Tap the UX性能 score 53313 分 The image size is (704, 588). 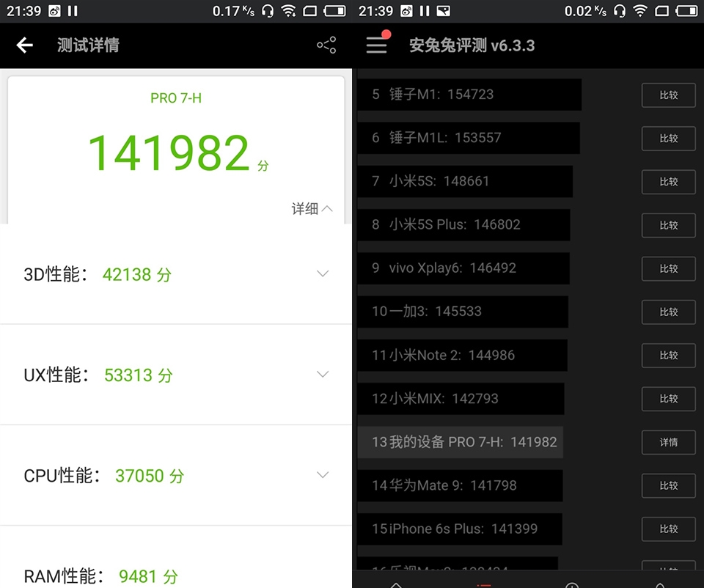click(x=139, y=375)
